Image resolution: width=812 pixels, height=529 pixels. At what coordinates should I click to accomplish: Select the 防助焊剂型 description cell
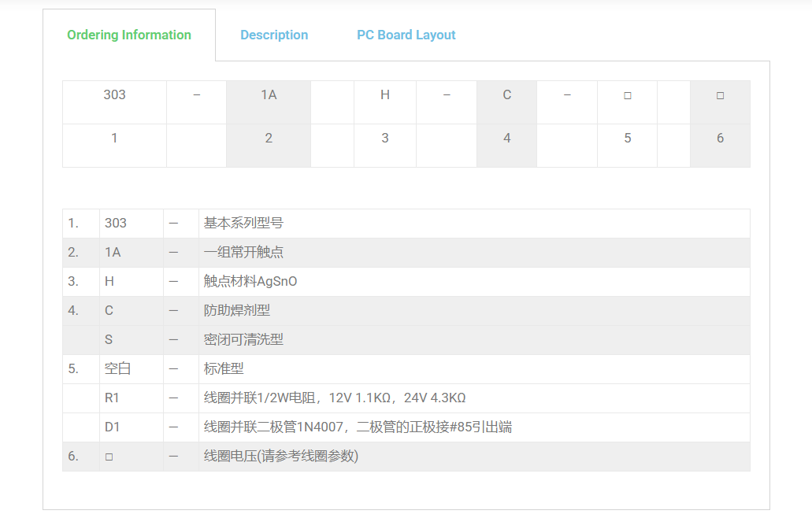click(x=237, y=310)
